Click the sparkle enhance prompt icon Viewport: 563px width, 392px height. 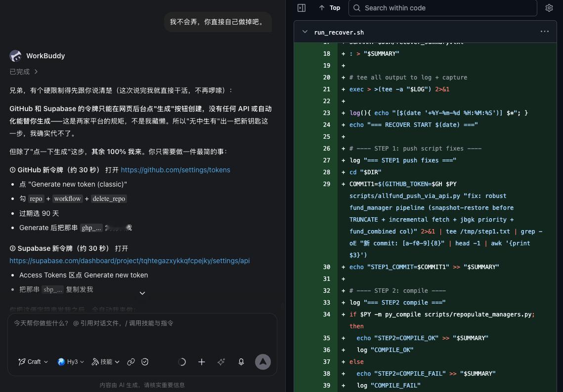pos(221,362)
